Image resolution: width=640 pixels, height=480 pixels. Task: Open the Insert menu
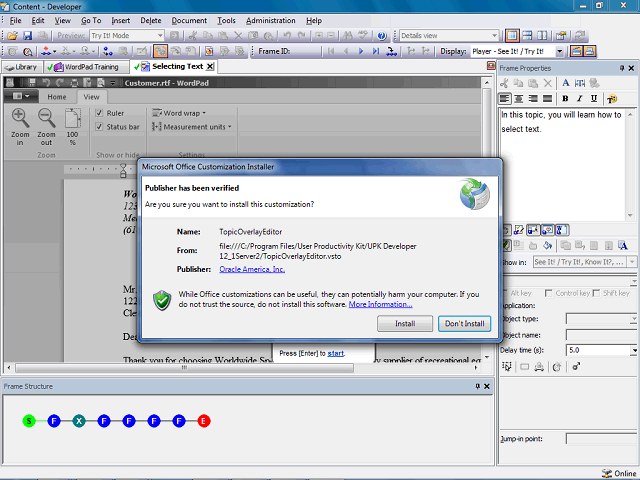coord(120,20)
